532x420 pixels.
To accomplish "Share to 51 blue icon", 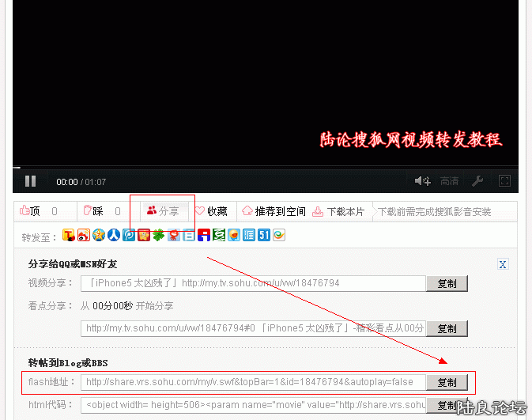I will pyautogui.click(x=263, y=235).
